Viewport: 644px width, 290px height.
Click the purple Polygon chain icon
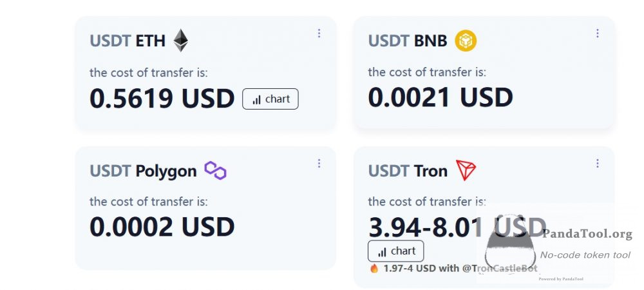click(216, 171)
